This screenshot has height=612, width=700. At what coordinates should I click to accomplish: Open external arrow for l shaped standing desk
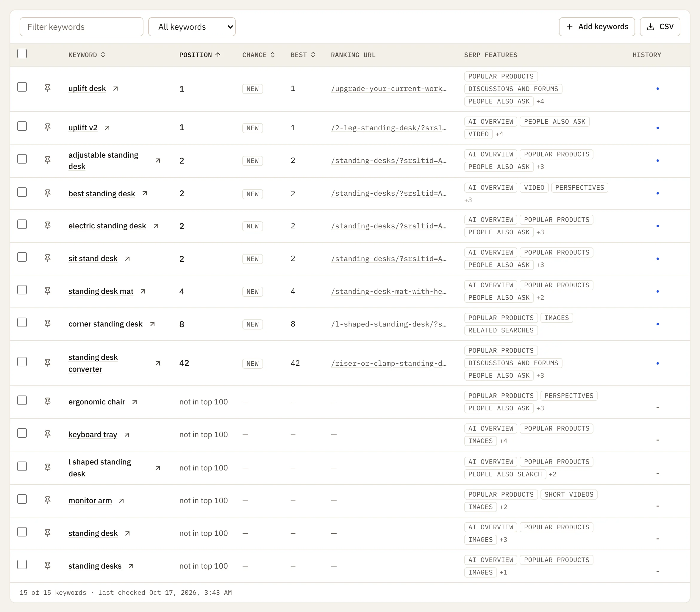click(x=157, y=468)
